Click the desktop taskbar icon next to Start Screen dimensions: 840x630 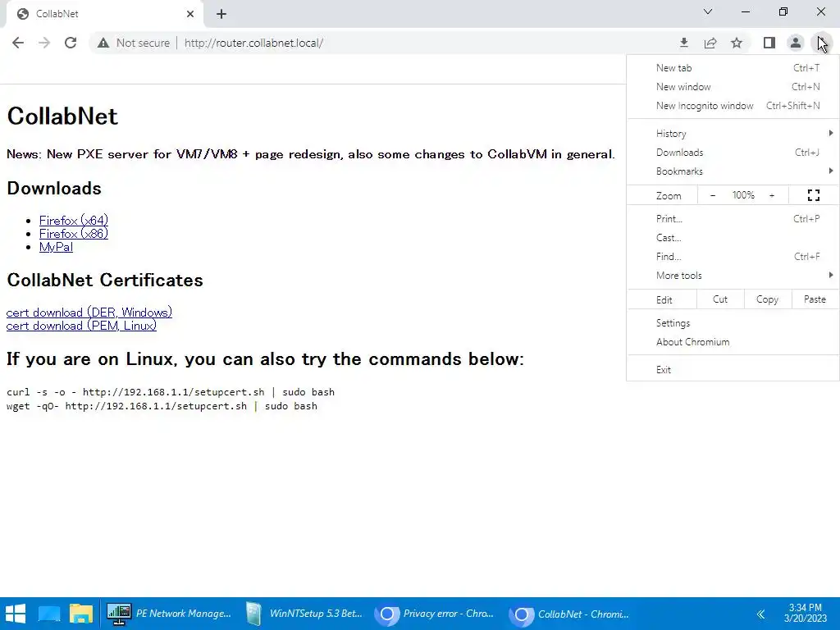click(48, 614)
